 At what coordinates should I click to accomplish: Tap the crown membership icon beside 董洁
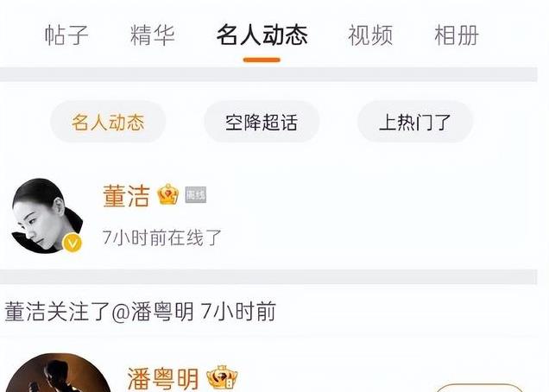(x=167, y=194)
